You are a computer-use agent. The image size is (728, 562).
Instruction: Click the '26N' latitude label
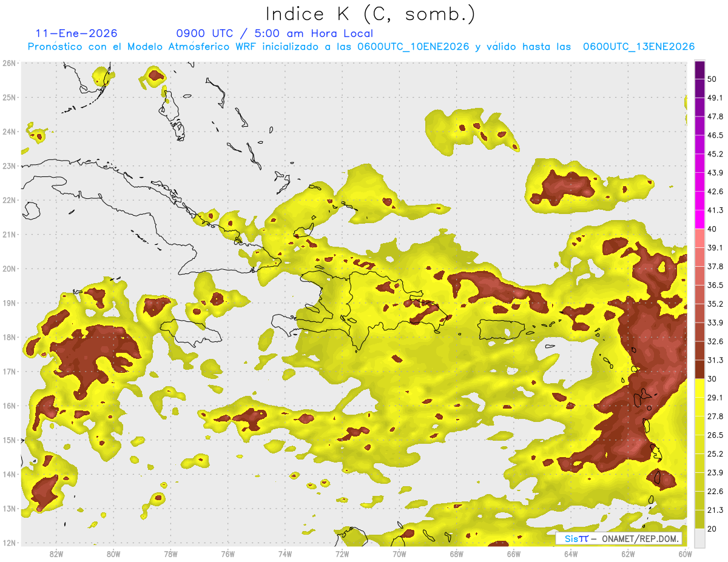pos(9,63)
